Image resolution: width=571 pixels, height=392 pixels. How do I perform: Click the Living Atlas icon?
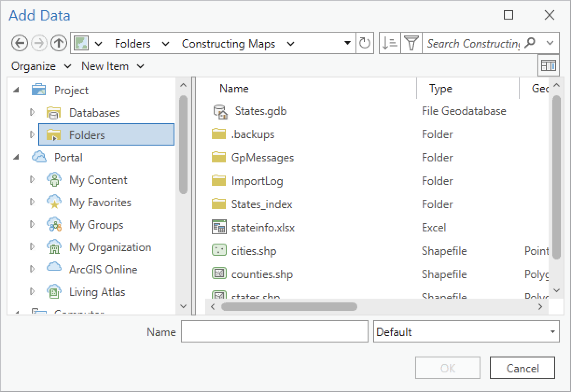point(54,292)
